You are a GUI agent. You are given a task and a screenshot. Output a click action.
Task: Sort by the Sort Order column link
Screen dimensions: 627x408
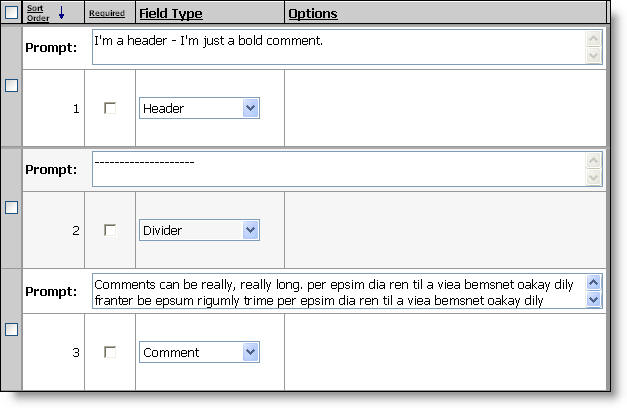coord(38,13)
